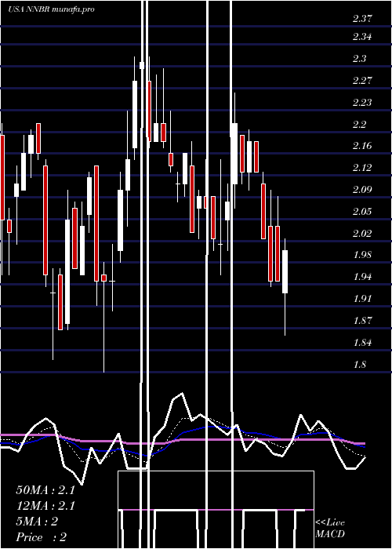Click the 1.91 price axis label
This screenshot has height=549, width=392.
[x=361, y=299]
